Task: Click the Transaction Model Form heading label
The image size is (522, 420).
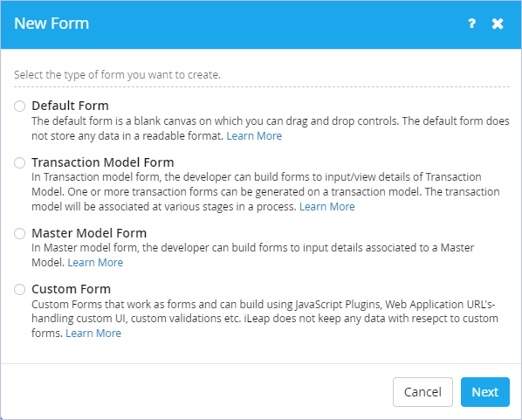Action: coord(103,162)
